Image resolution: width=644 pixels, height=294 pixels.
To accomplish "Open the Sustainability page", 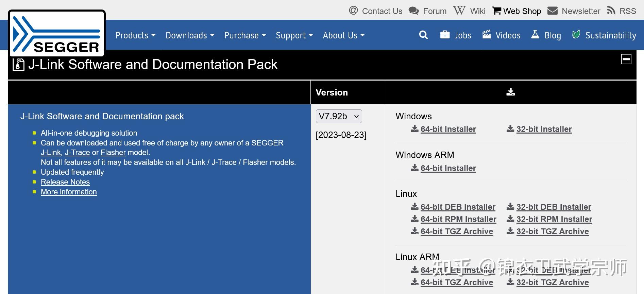I will tap(611, 35).
